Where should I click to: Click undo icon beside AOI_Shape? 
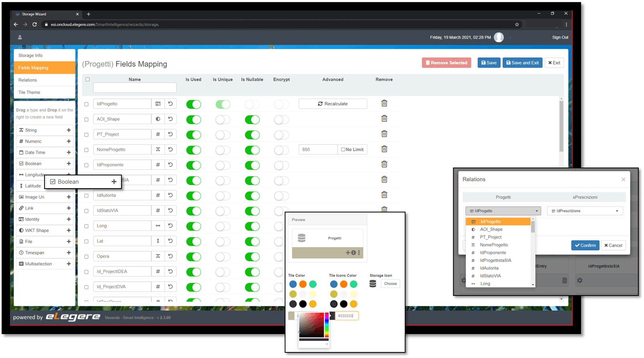[x=170, y=119]
